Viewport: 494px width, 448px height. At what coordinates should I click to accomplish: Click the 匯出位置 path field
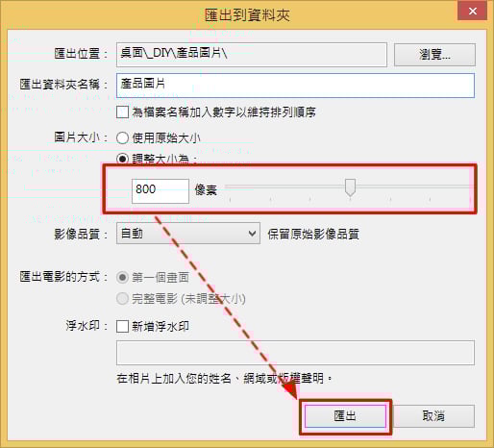click(252, 55)
